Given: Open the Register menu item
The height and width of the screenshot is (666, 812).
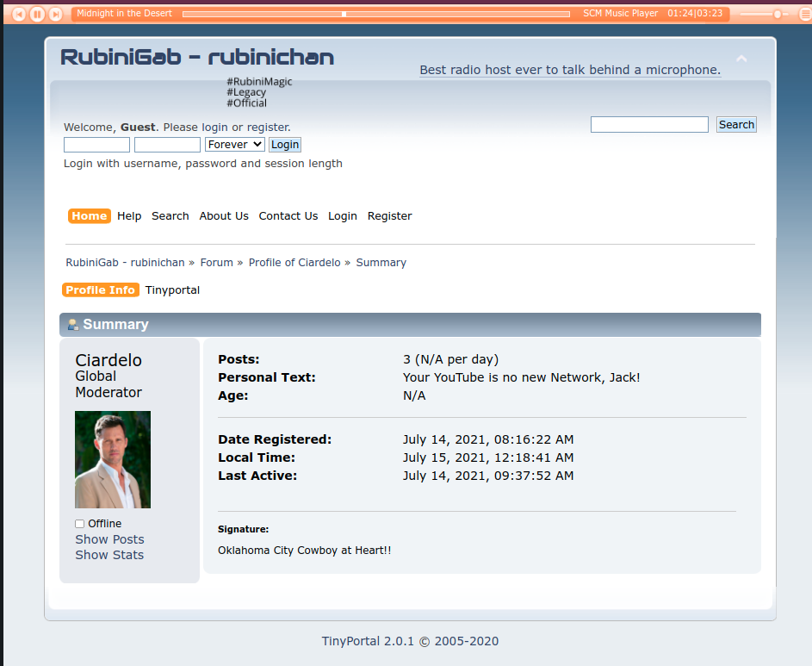Looking at the screenshot, I should [389, 216].
